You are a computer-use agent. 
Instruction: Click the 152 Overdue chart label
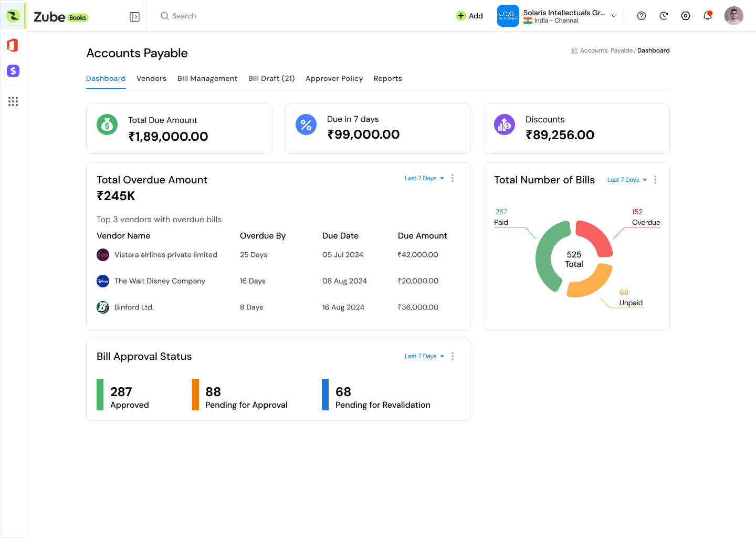pyautogui.click(x=646, y=217)
